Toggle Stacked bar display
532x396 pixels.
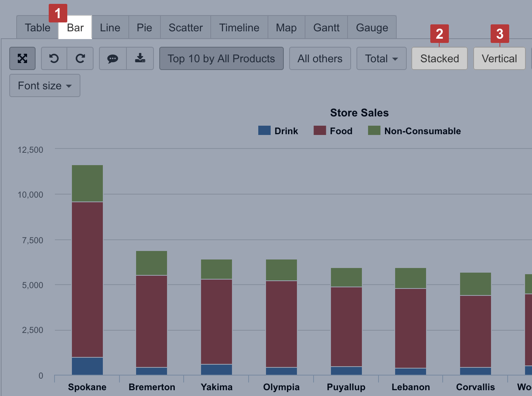point(439,58)
